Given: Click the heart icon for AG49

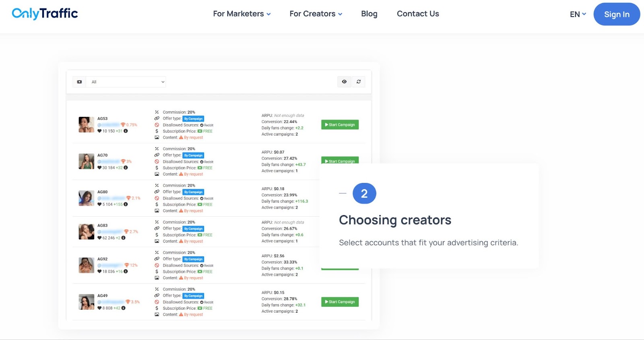Looking at the screenshot, I should pyautogui.click(x=99, y=308).
